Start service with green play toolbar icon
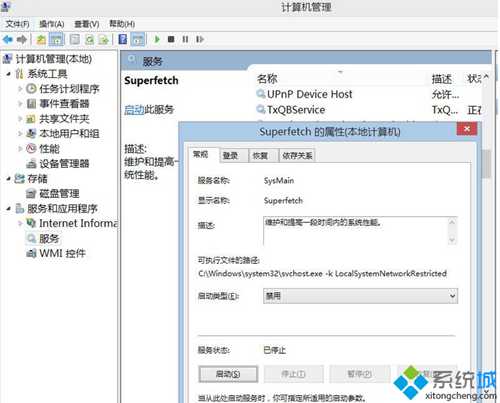The width and height of the screenshot is (500, 403). [157, 39]
